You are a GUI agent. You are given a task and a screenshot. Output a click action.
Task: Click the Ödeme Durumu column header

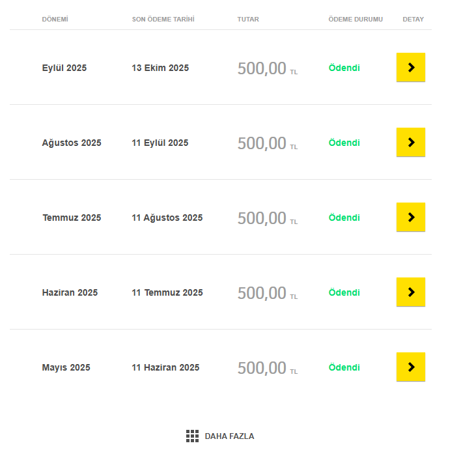pyautogui.click(x=356, y=19)
